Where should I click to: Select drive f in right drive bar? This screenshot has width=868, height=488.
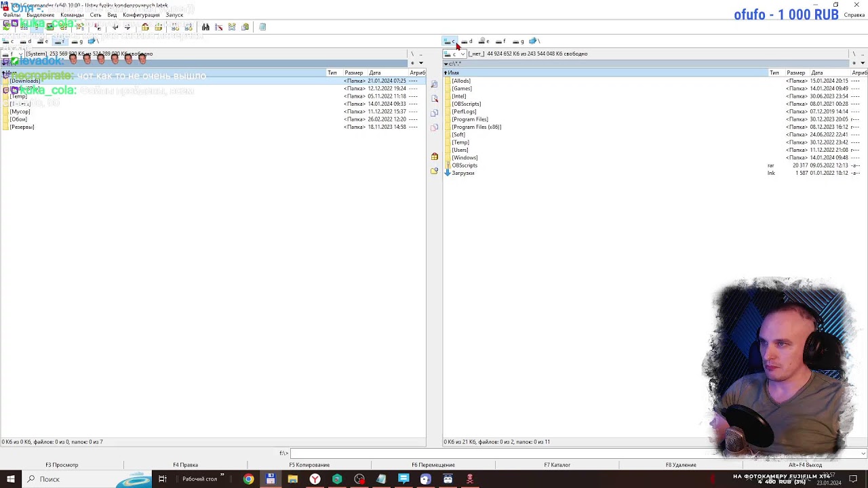coord(500,41)
